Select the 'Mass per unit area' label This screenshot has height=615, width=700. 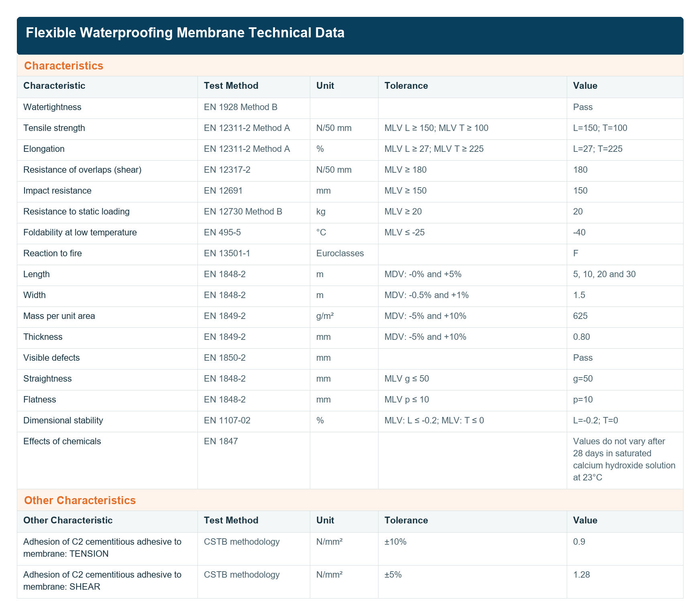59,316
